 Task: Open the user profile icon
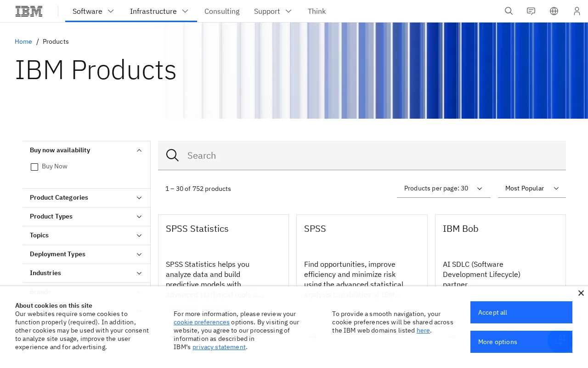click(577, 11)
